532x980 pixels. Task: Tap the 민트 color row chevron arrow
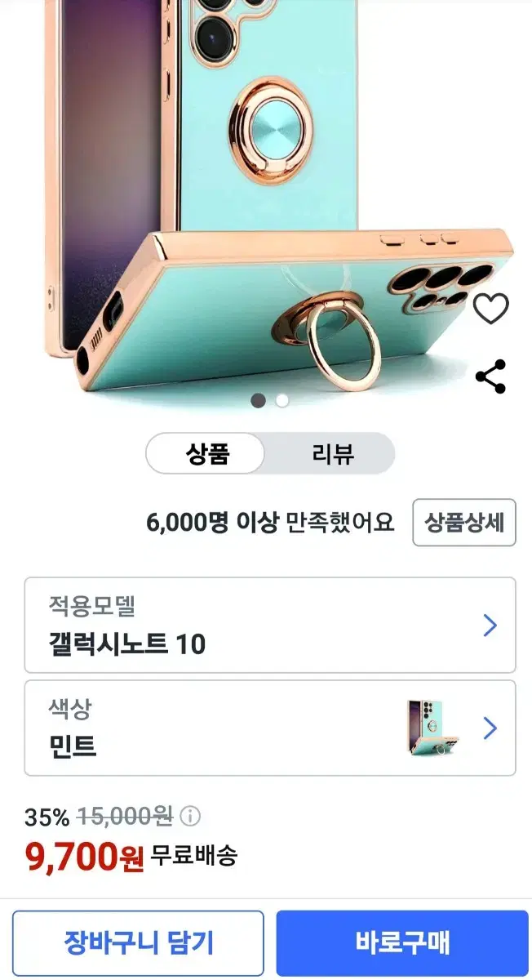click(490, 728)
